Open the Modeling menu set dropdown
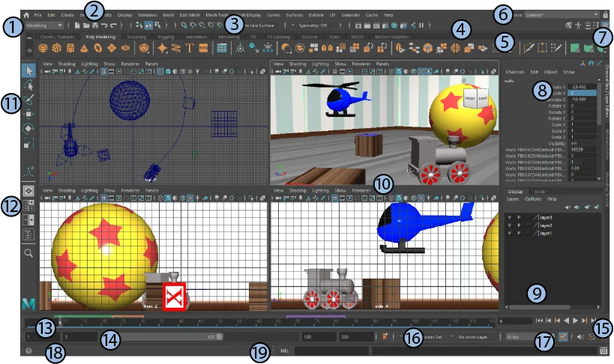The width and height of the screenshot is (614, 364). pyautogui.click(x=44, y=25)
